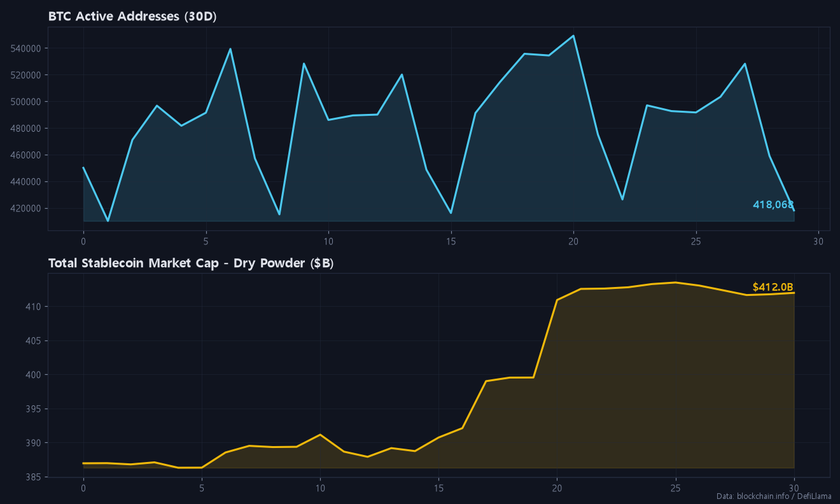Select the 520000 y-axis label
Viewport: 840px width, 504px height.
[x=27, y=75]
